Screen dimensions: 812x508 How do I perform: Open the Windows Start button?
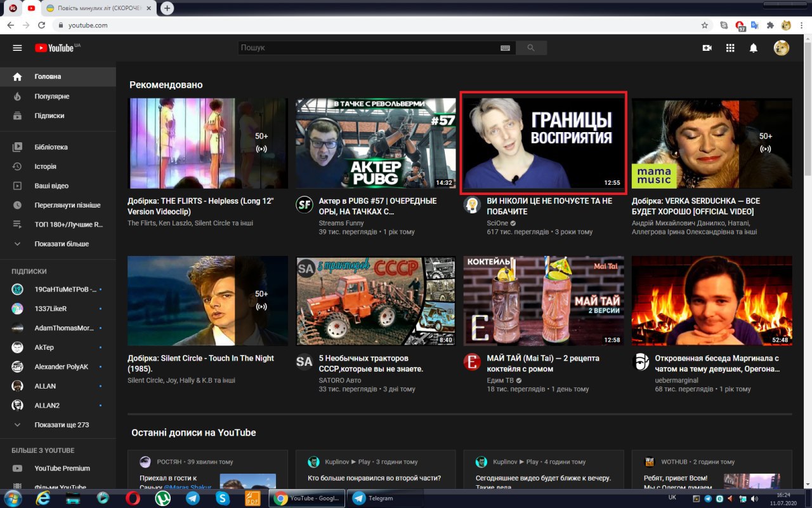pos(13,498)
